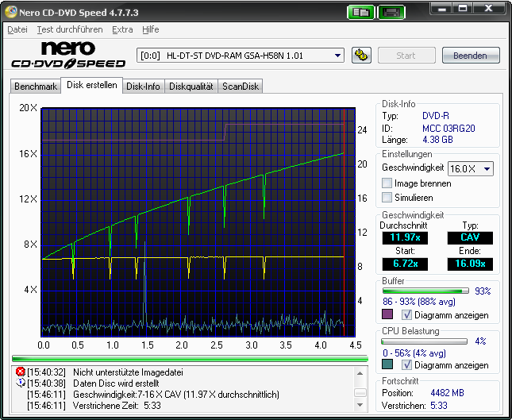Click the DVD-R disc type value
The image size is (512, 420).
click(x=436, y=116)
